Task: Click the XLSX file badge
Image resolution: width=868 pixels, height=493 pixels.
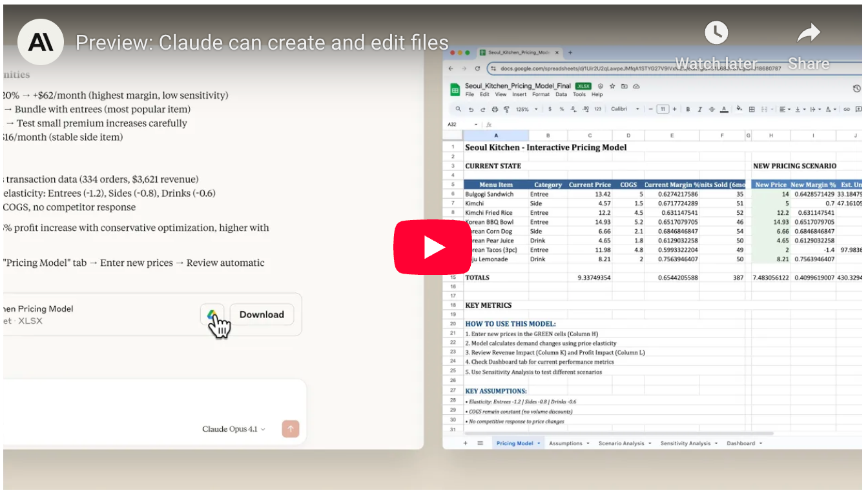Action: point(584,86)
